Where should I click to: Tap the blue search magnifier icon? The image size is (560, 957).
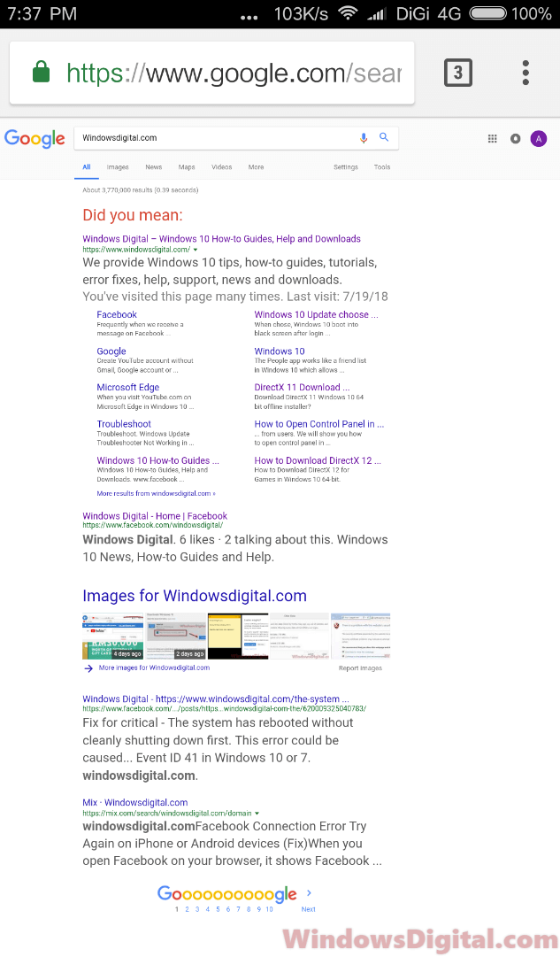(384, 137)
